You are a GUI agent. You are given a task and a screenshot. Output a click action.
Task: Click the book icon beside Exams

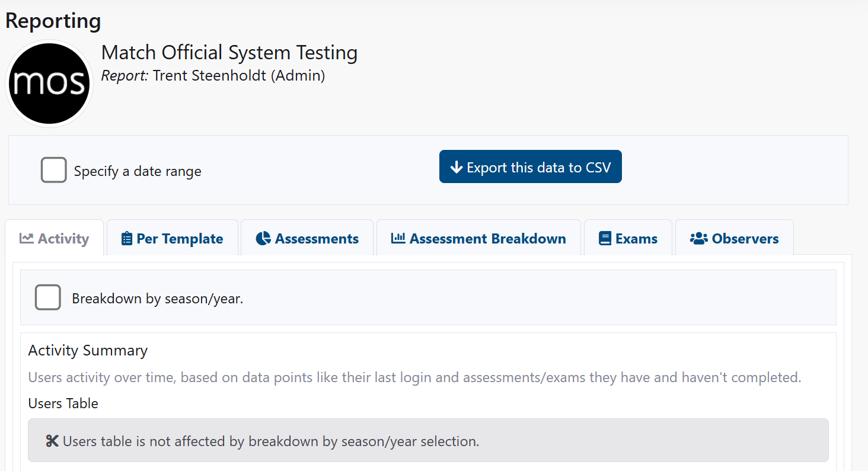click(x=605, y=239)
